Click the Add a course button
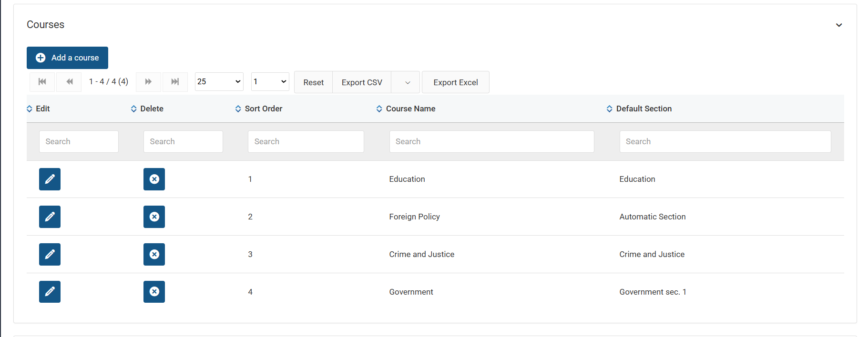 point(67,58)
